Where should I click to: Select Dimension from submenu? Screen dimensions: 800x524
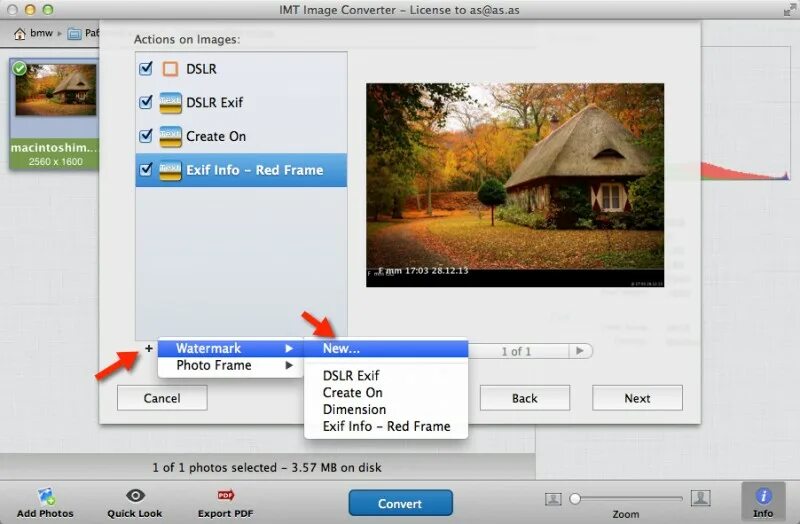(386, 409)
